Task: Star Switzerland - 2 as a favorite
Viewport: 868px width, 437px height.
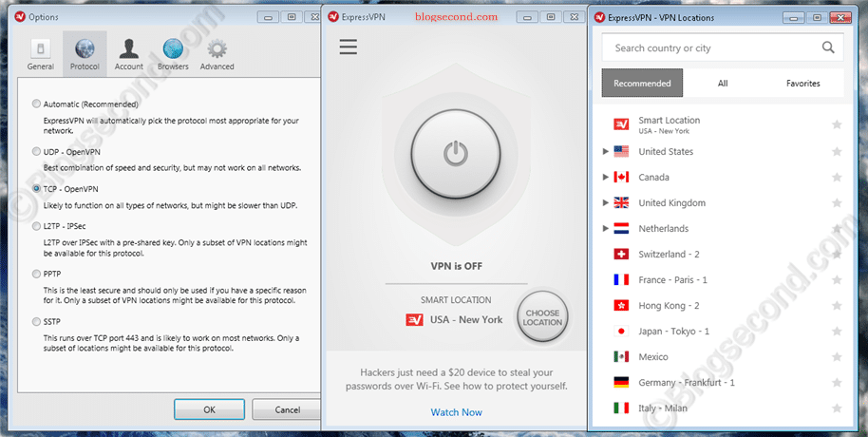Action: coord(837,255)
